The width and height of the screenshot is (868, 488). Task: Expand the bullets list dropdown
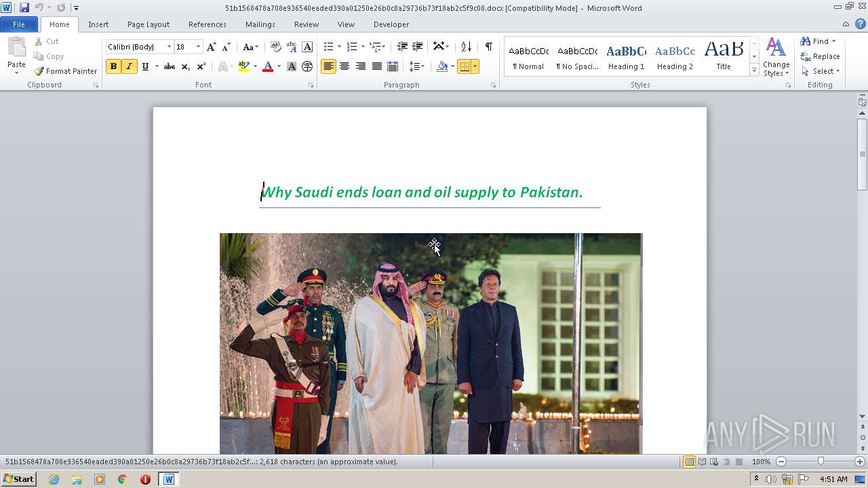point(340,47)
